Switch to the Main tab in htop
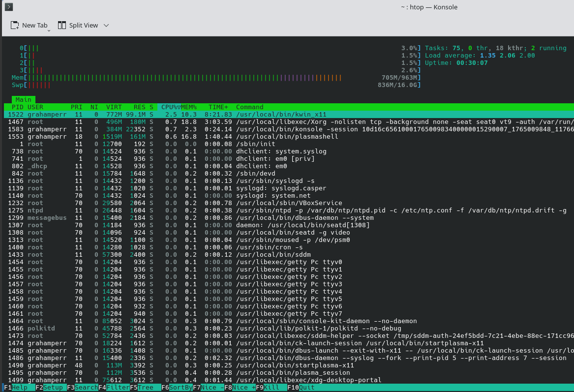Viewport: 574px width, 392px height. point(23,100)
